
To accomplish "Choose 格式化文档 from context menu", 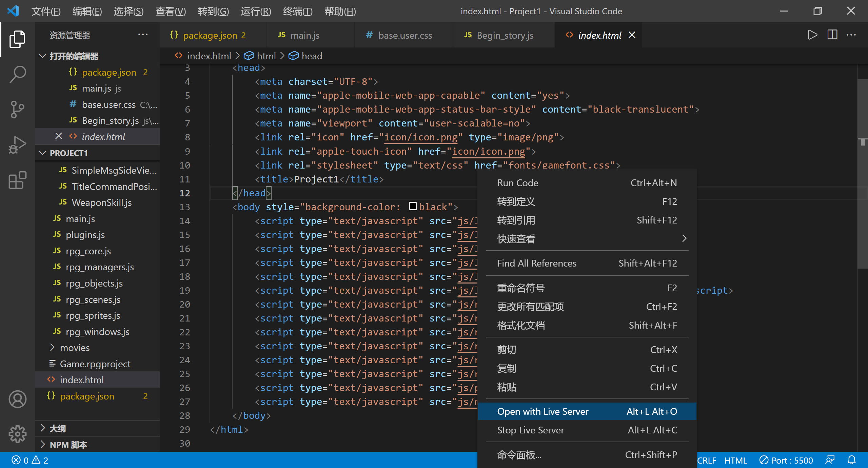I will (x=587, y=325).
